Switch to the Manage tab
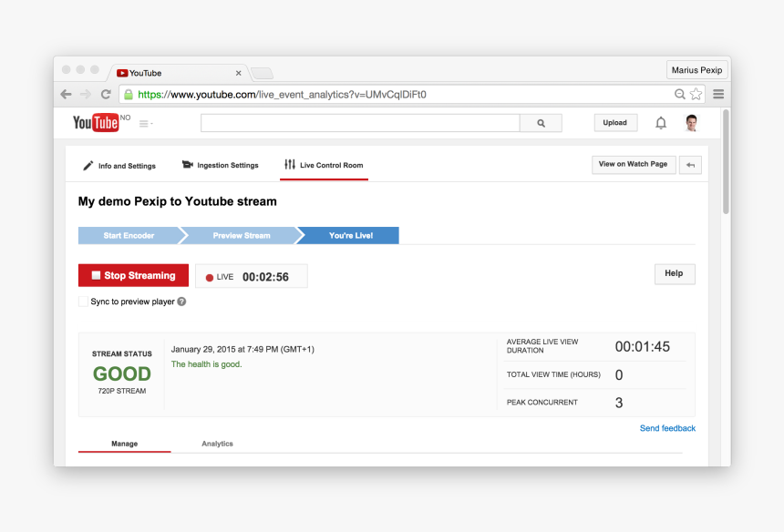The height and width of the screenshot is (532, 784). [x=125, y=444]
